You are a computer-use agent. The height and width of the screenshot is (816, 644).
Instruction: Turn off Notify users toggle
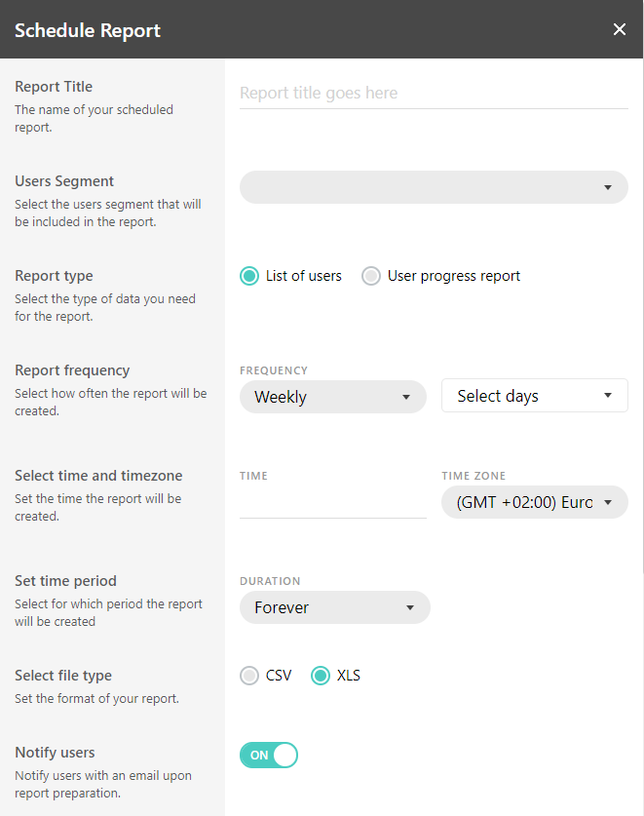[x=269, y=756]
